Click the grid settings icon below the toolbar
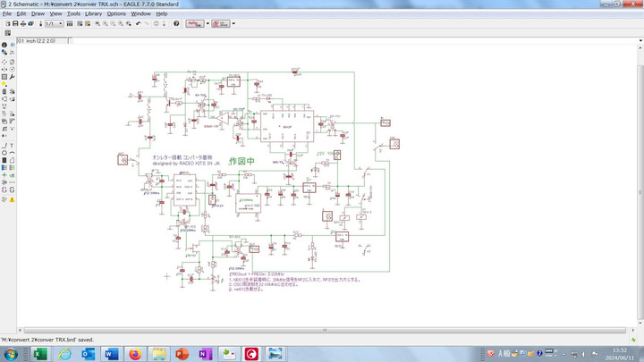Screen dimensions: 644x362 click(x=7, y=32)
